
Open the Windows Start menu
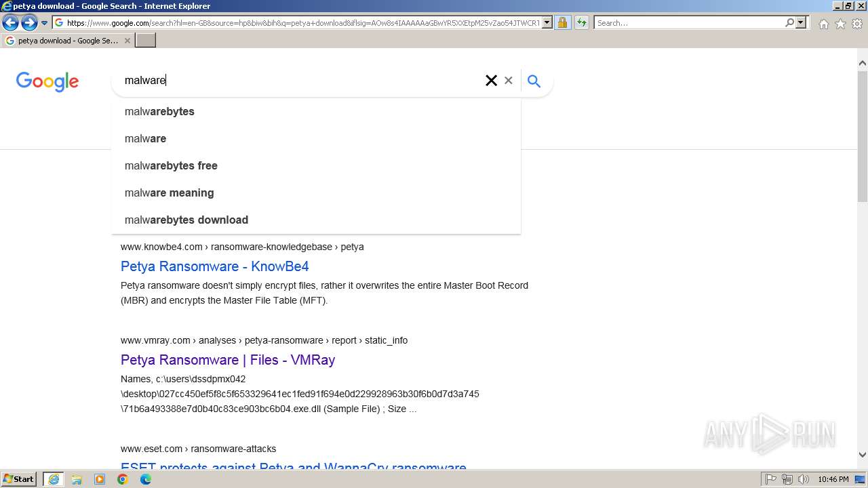18,479
